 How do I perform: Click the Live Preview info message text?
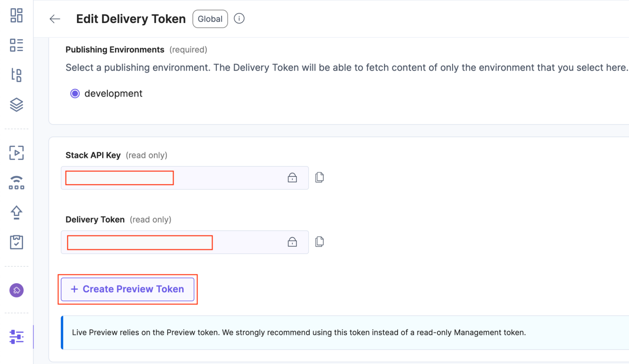(299, 333)
